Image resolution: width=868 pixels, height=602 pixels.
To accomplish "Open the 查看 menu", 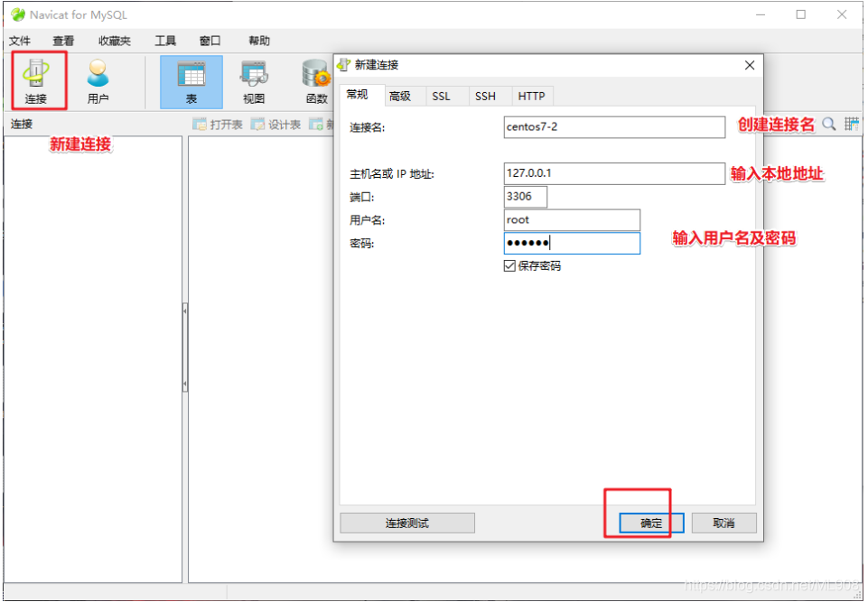I will click(63, 41).
